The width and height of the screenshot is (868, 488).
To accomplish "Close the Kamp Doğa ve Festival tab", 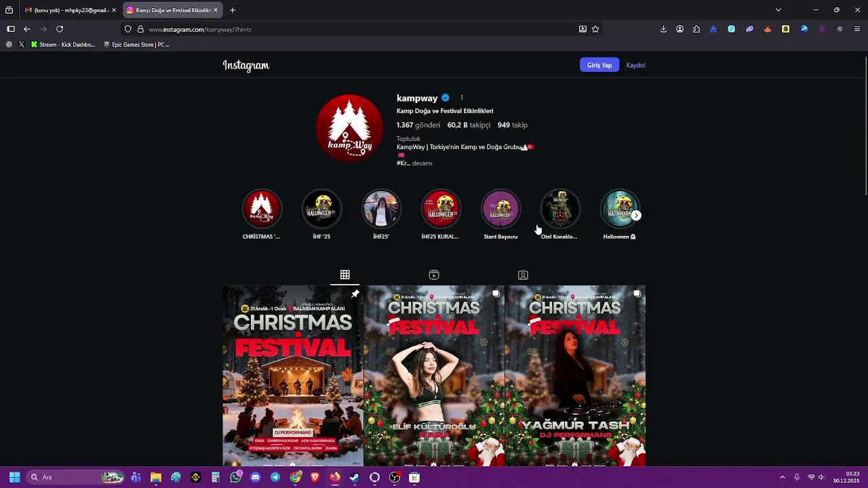I will coord(216,10).
